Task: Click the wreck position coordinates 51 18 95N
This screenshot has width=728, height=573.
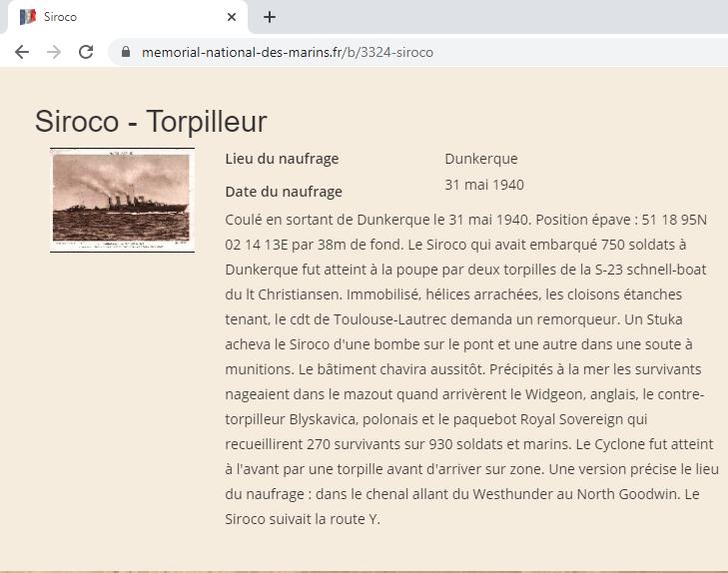Action: click(x=674, y=220)
